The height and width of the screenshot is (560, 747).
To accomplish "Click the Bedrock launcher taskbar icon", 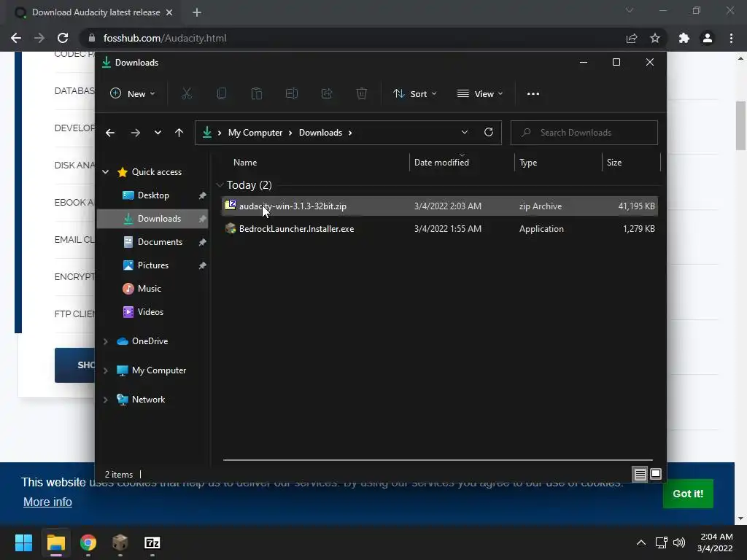I will pos(120,542).
